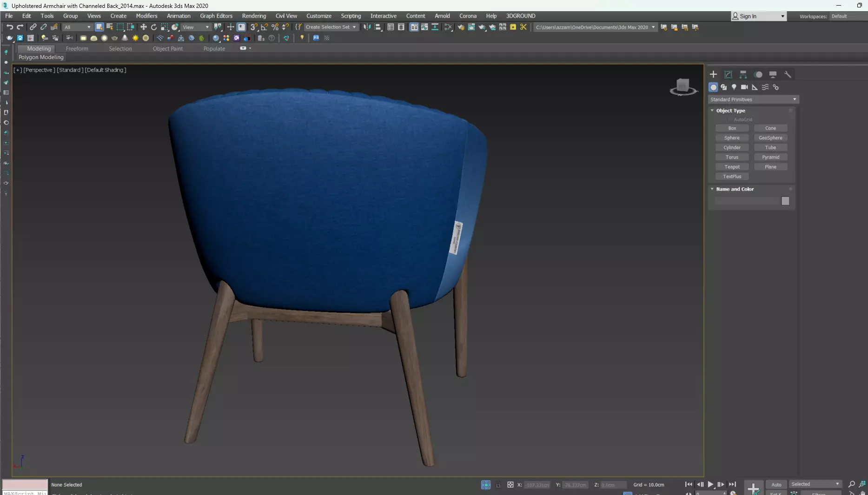Image resolution: width=868 pixels, height=495 pixels.
Task: Toggle Percent Snap
Action: 275,27
